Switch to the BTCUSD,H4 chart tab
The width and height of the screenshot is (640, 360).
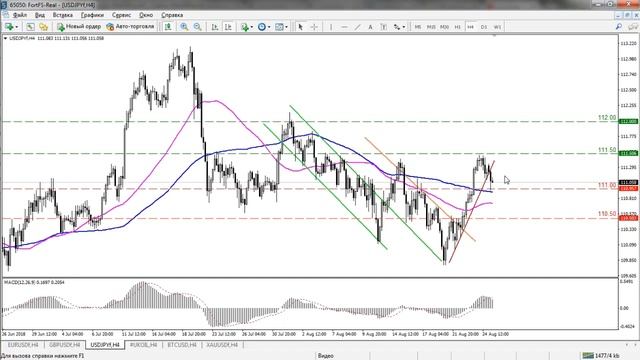point(182,345)
